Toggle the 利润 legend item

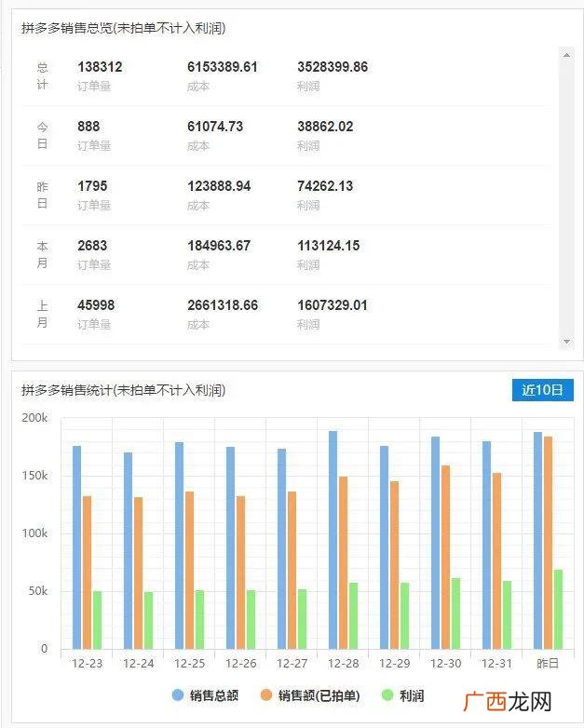(402, 695)
